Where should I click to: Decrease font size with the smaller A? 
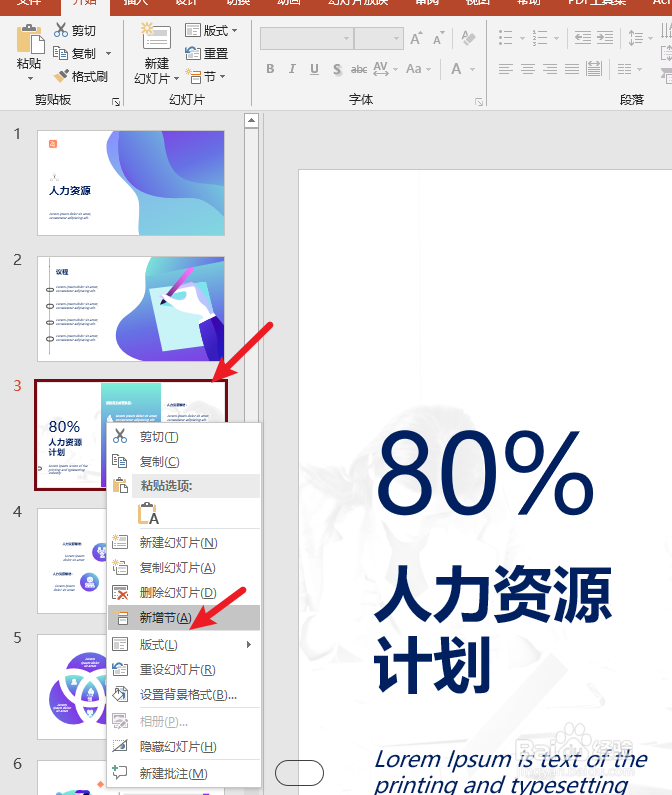coord(438,38)
